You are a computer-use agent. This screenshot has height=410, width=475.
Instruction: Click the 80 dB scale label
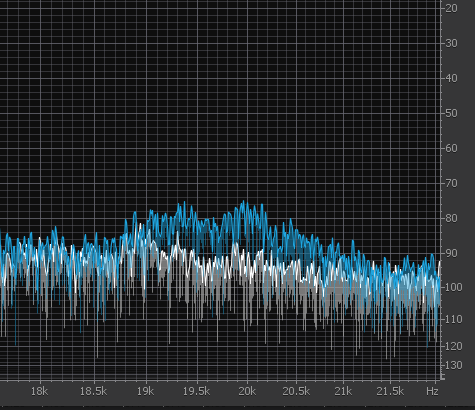451,218
